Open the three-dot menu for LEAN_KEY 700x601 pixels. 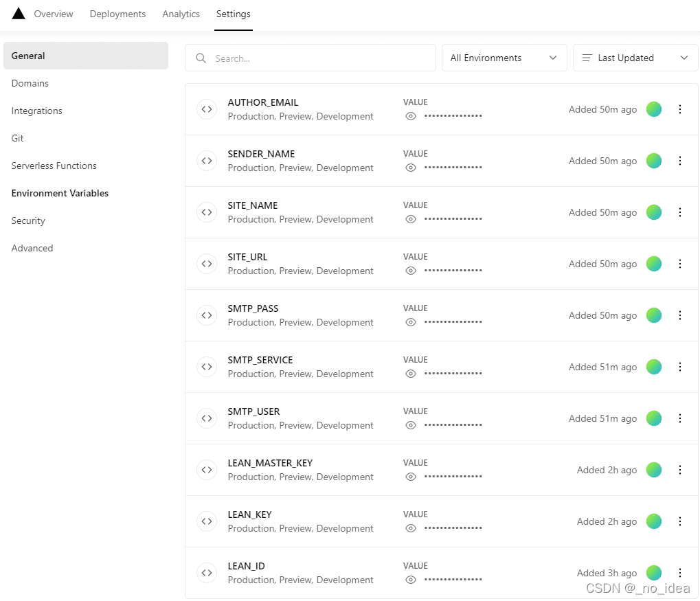(x=680, y=521)
